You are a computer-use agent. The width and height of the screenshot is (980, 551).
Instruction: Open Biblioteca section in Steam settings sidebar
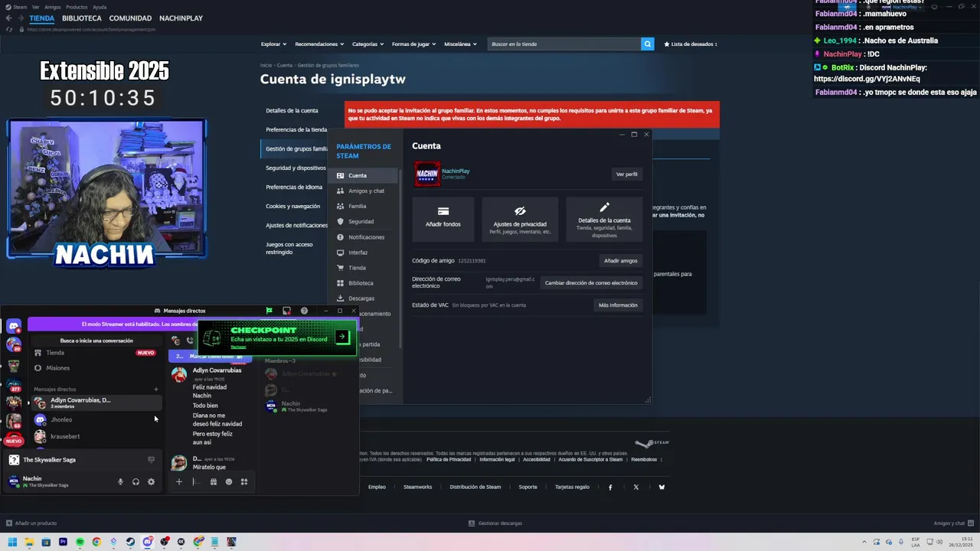[364, 282]
